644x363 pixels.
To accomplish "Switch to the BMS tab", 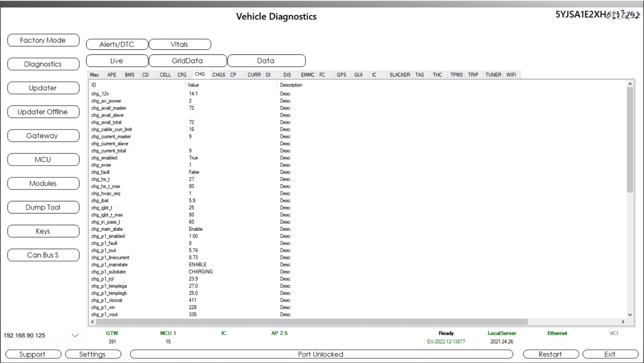I will [130, 75].
